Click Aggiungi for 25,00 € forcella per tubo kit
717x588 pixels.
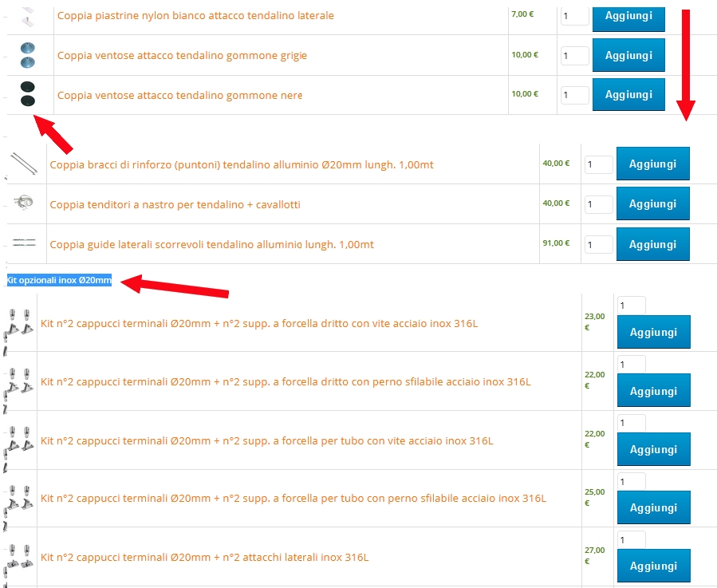654,507
